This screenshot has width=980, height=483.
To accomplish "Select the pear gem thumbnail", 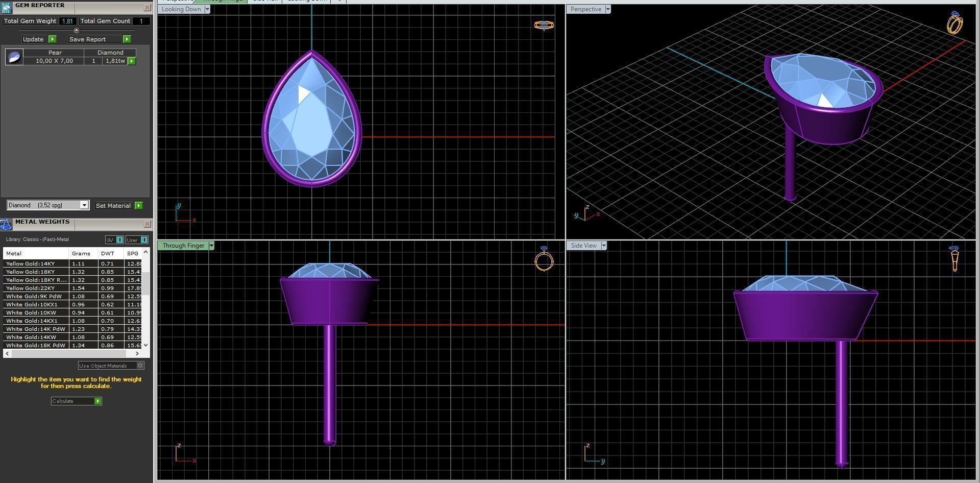I will (14, 57).
